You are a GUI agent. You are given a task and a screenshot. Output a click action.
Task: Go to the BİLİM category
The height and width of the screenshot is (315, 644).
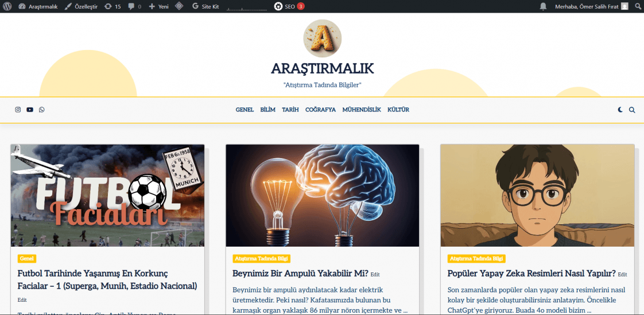tap(268, 110)
